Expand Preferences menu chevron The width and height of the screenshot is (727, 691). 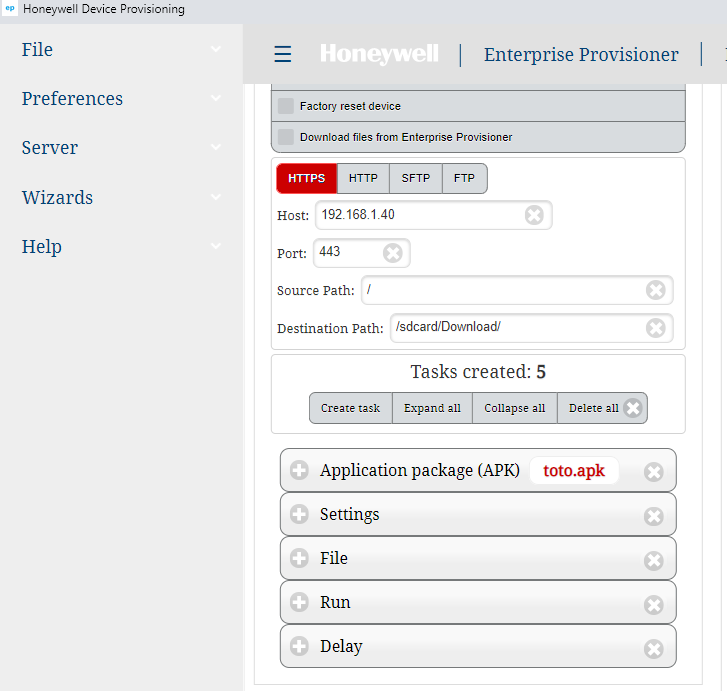[x=216, y=98]
